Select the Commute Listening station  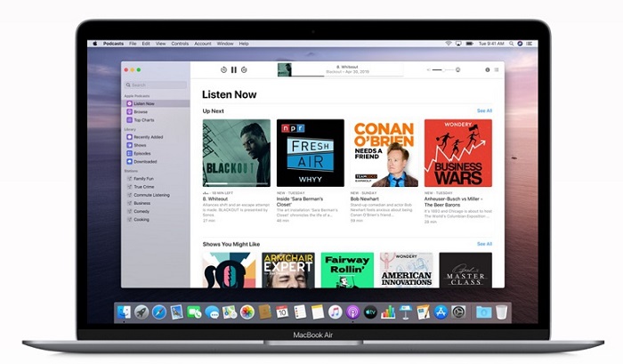point(156,195)
